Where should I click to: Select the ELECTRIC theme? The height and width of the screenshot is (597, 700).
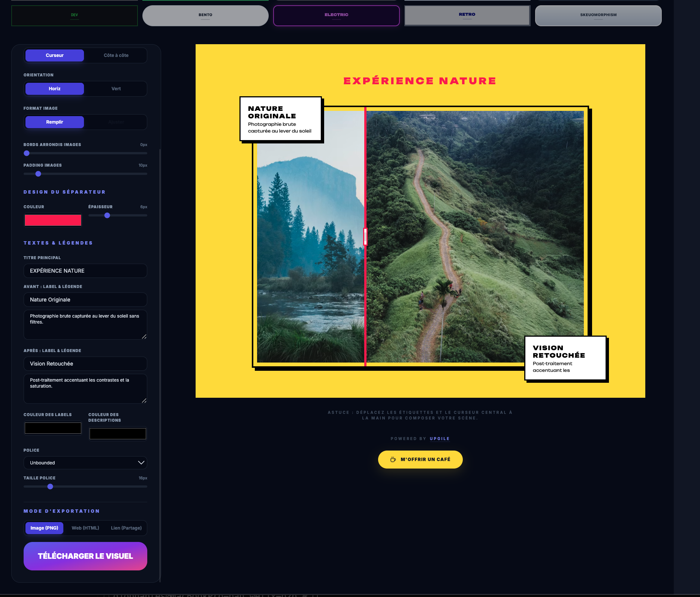336,15
